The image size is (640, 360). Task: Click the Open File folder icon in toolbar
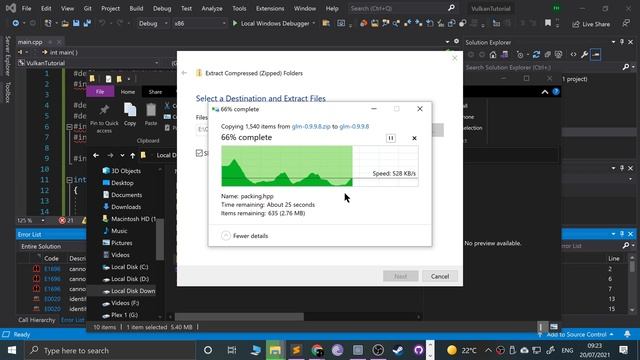click(x=65, y=24)
